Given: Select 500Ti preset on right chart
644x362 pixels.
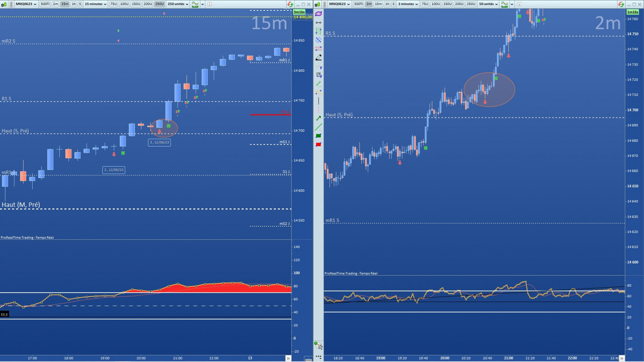Looking at the screenshot, I should tap(358, 4).
